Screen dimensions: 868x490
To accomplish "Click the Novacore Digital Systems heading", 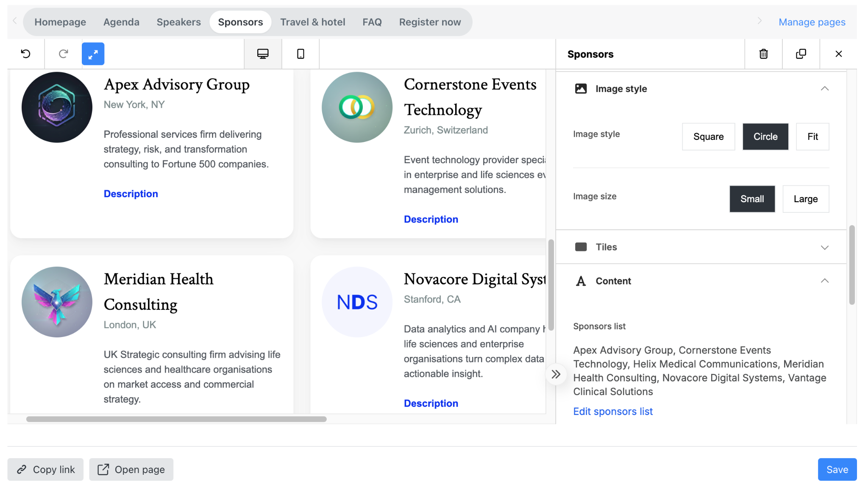I will pyautogui.click(x=475, y=279).
